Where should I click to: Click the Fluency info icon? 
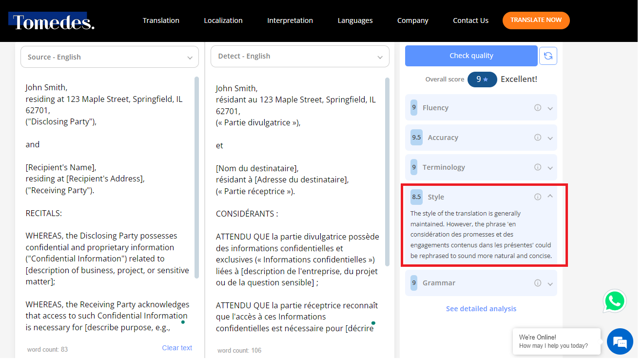[x=538, y=108]
